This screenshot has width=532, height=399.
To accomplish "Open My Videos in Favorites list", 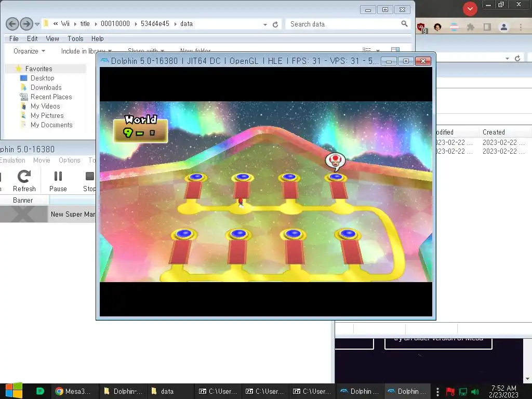I will pyautogui.click(x=45, y=106).
